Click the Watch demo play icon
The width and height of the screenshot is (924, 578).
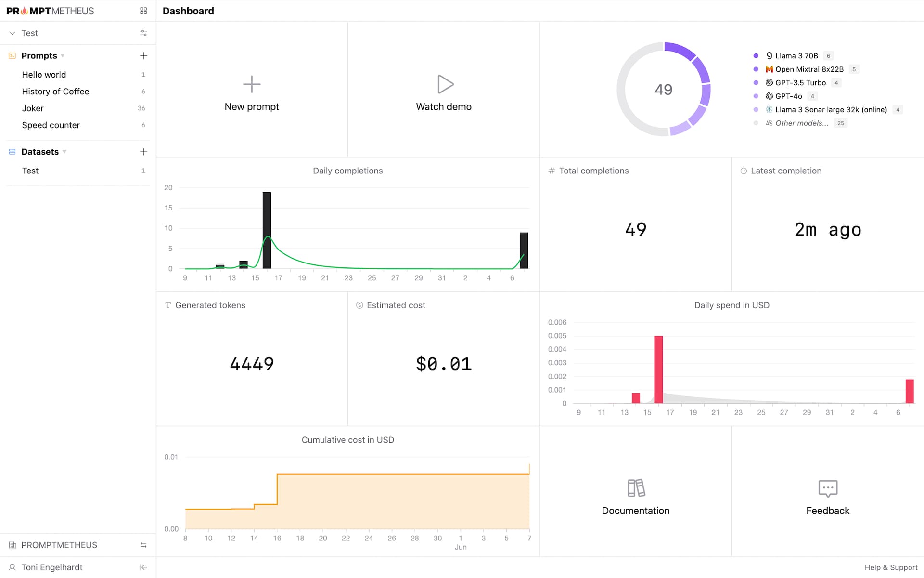pyautogui.click(x=444, y=84)
